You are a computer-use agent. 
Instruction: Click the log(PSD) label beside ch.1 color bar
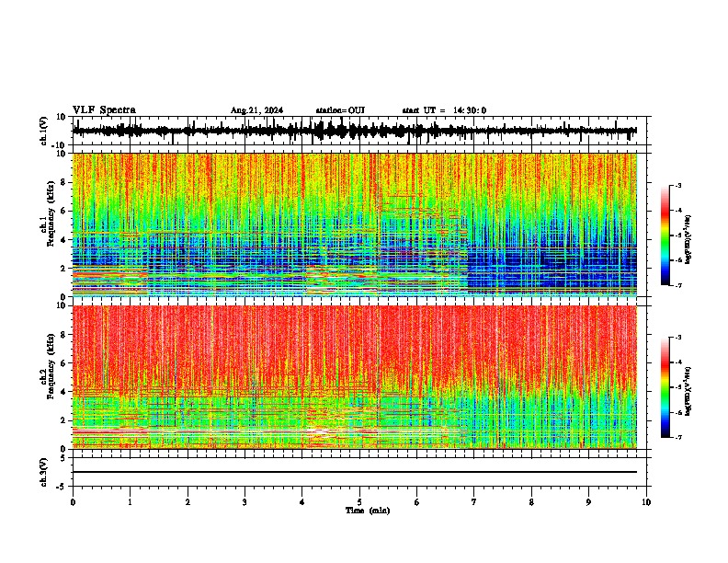point(688,239)
